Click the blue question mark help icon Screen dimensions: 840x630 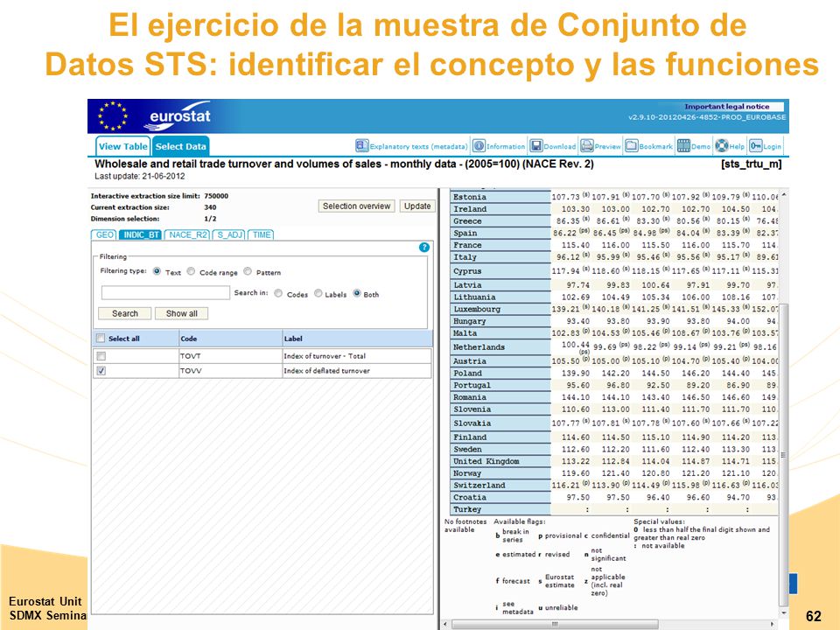(x=423, y=247)
